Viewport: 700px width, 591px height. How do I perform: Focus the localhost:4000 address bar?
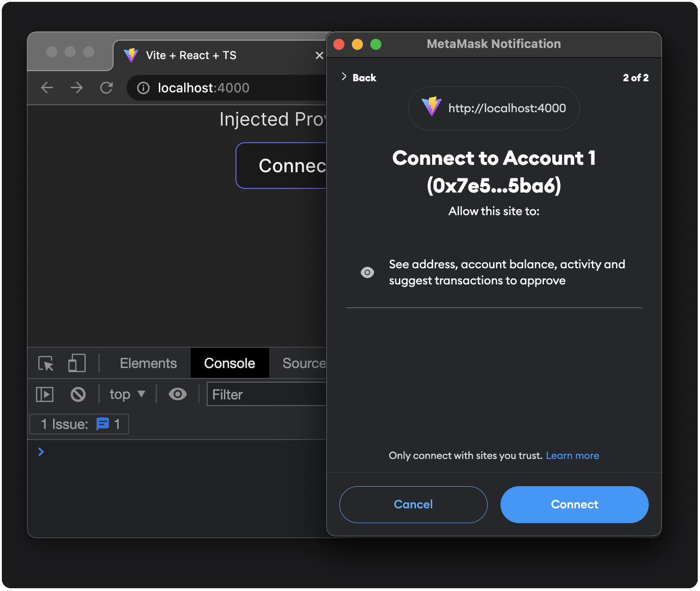[x=226, y=88]
